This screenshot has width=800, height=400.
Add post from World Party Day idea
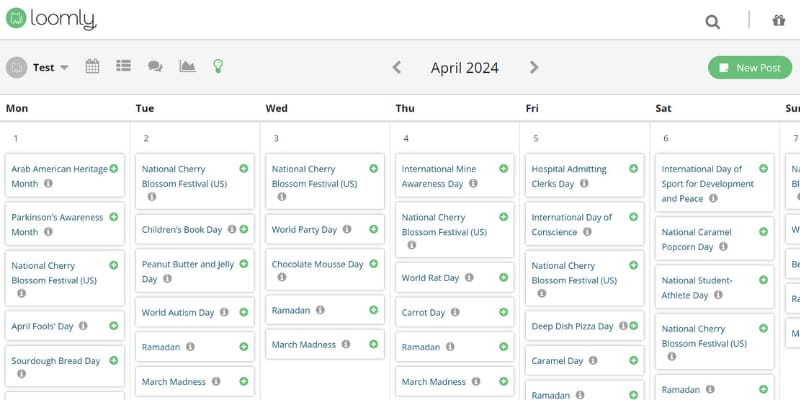coord(373,229)
